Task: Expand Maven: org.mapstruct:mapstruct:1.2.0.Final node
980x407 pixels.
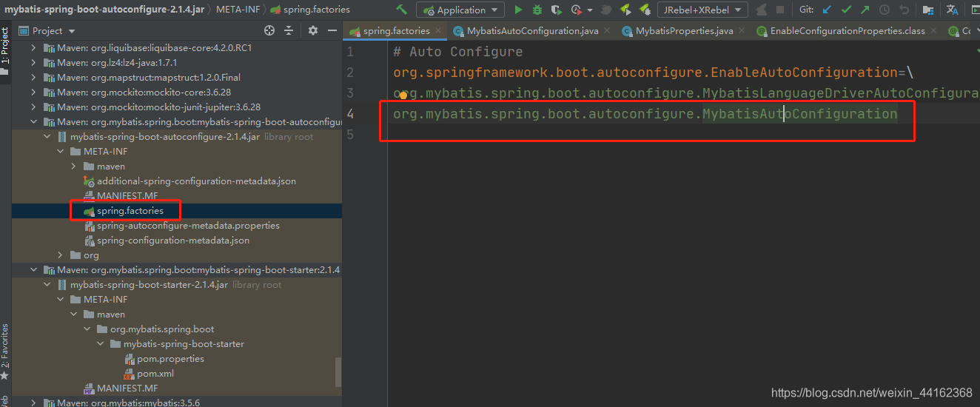Action: tap(33, 77)
